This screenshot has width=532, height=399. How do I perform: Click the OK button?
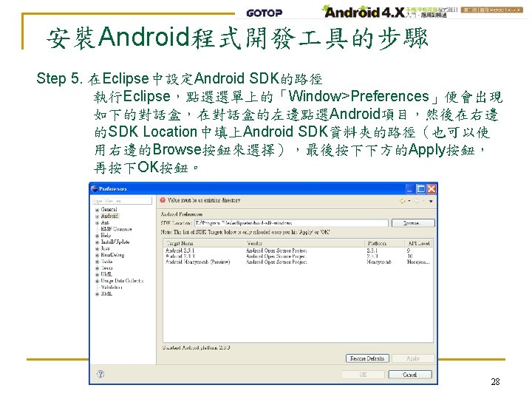[363, 375]
